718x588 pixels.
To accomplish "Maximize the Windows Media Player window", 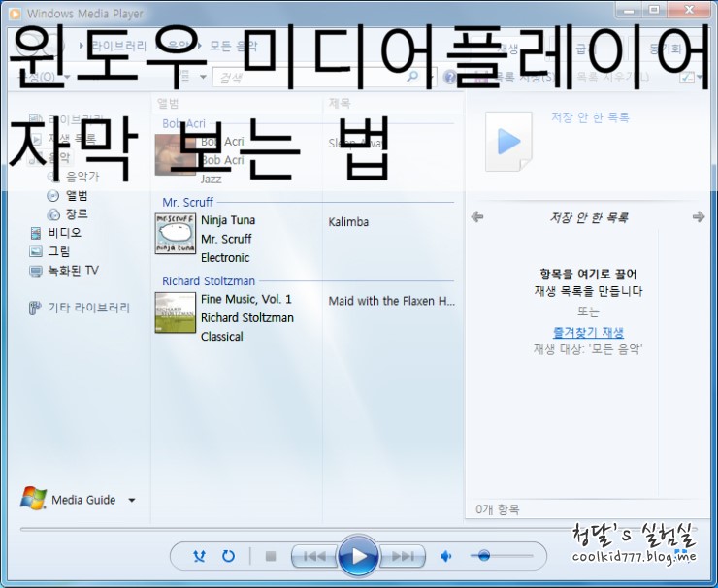I will click(x=654, y=9).
